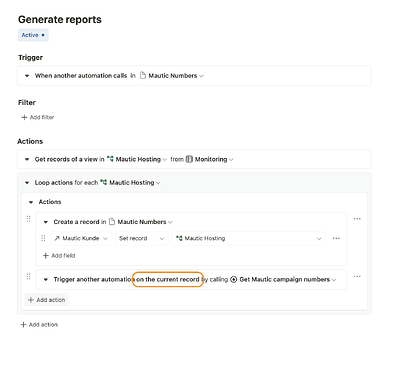Click the Mautic Kunde field drag handle
393x375 pixels.
click(43, 238)
